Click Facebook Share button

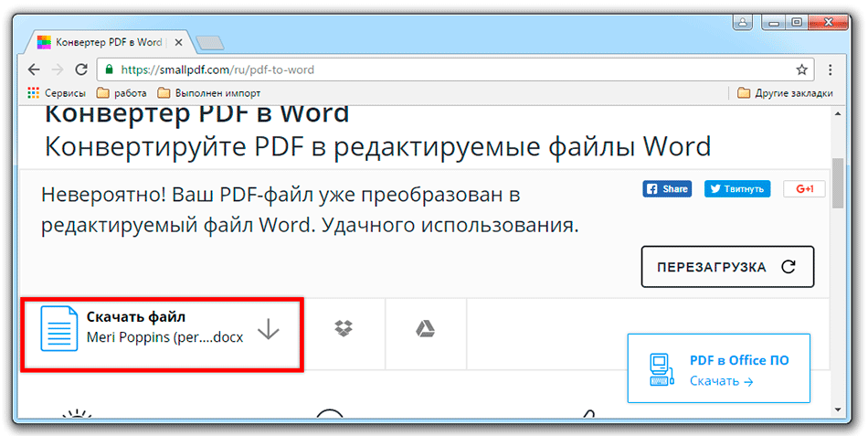[667, 189]
